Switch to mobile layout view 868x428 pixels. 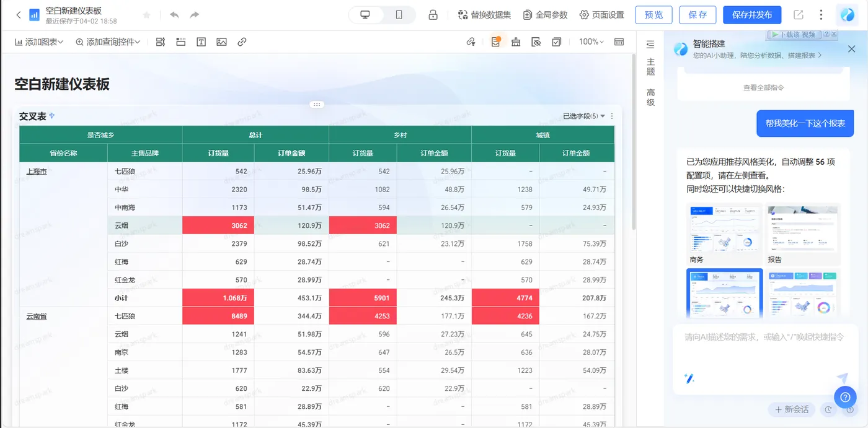point(399,15)
